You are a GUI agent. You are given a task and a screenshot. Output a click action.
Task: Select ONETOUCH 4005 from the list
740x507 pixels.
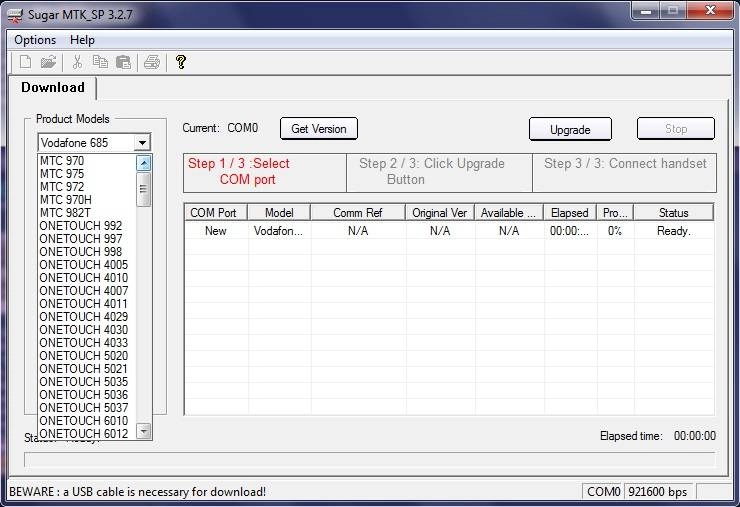(87, 264)
